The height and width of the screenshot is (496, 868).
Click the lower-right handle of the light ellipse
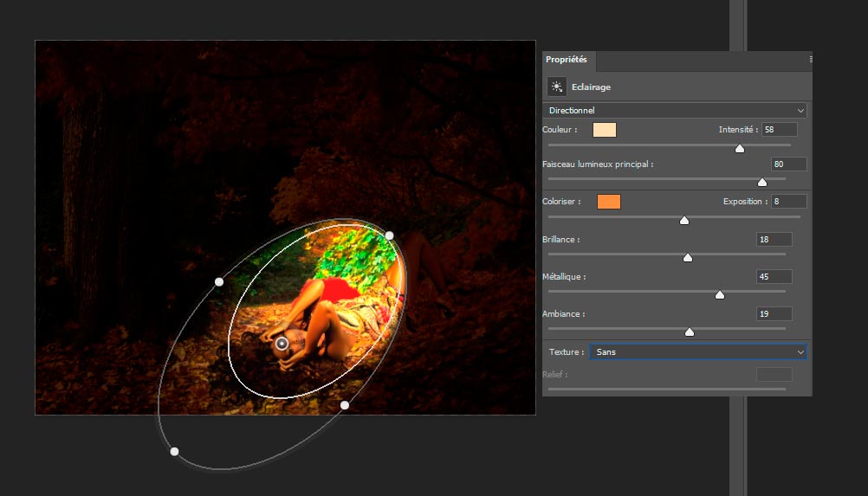point(345,405)
